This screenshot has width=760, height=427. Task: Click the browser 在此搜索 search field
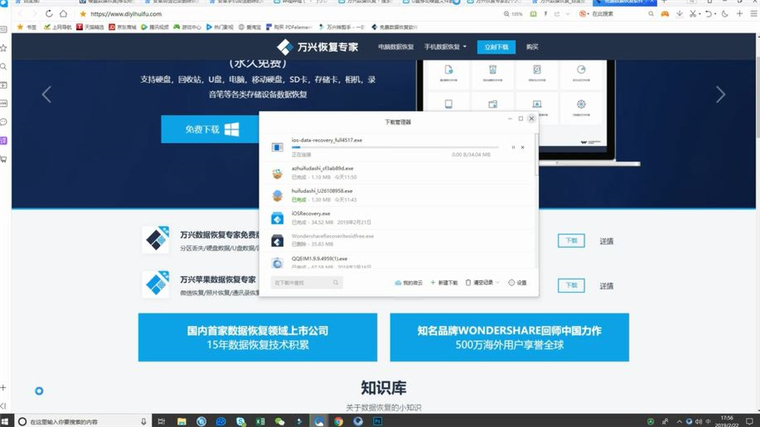(x=619, y=14)
